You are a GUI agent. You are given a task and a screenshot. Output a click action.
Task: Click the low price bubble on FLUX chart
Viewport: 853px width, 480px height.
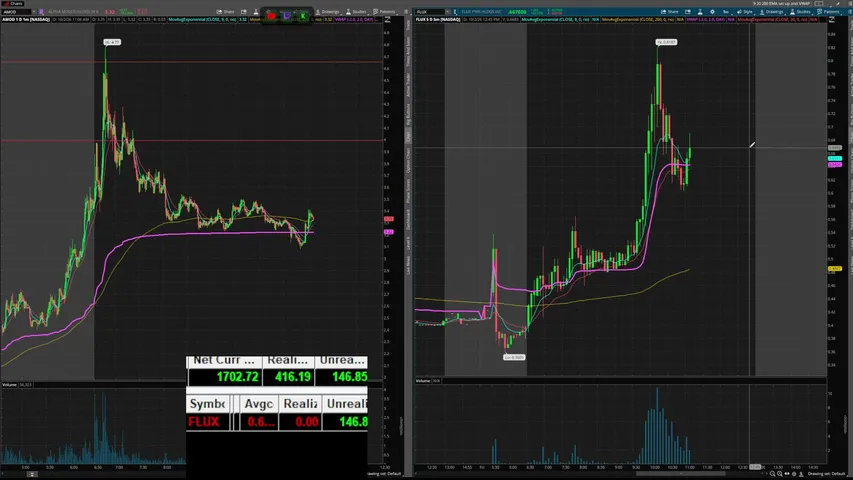pyautogui.click(x=514, y=358)
